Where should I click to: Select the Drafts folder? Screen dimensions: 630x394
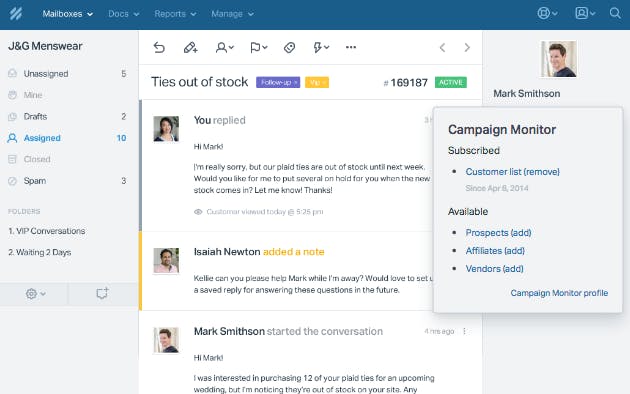pos(69,116)
